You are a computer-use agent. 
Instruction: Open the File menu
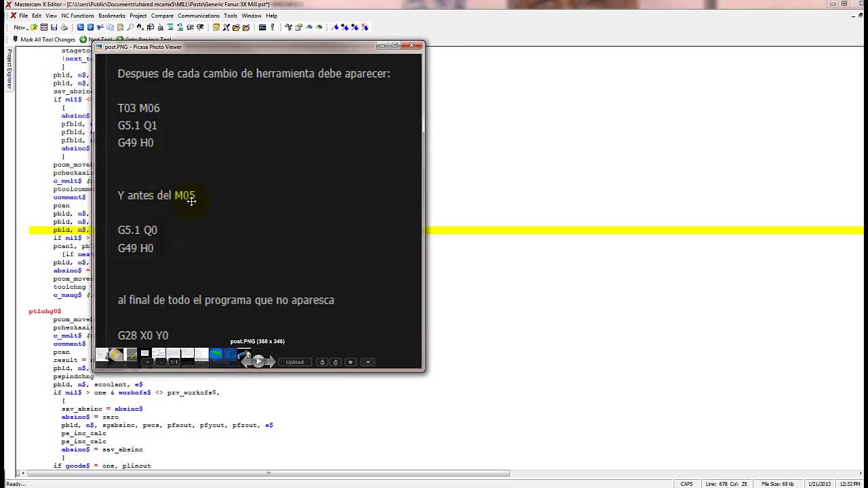pyautogui.click(x=24, y=16)
